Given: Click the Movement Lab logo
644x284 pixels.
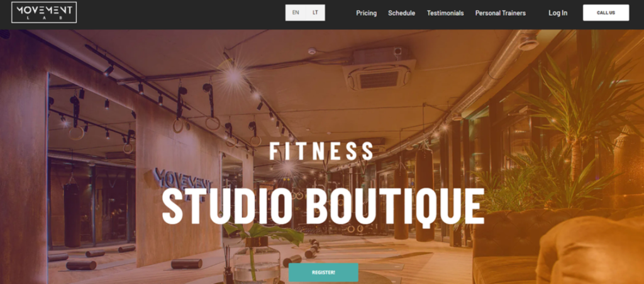Looking at the screenshot, I should tap(44, 13).
